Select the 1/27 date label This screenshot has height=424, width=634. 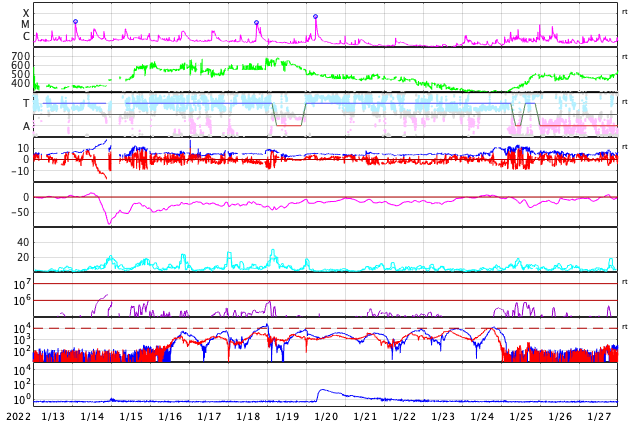point(599,416)
